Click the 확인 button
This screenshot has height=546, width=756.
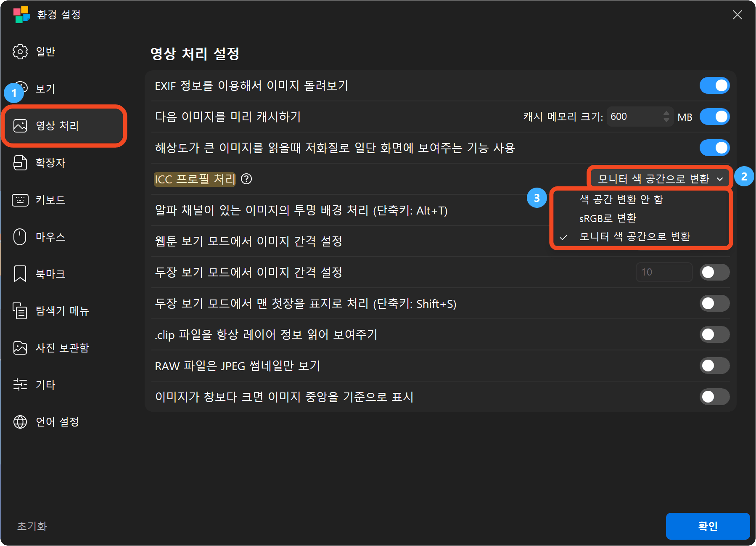708,526
